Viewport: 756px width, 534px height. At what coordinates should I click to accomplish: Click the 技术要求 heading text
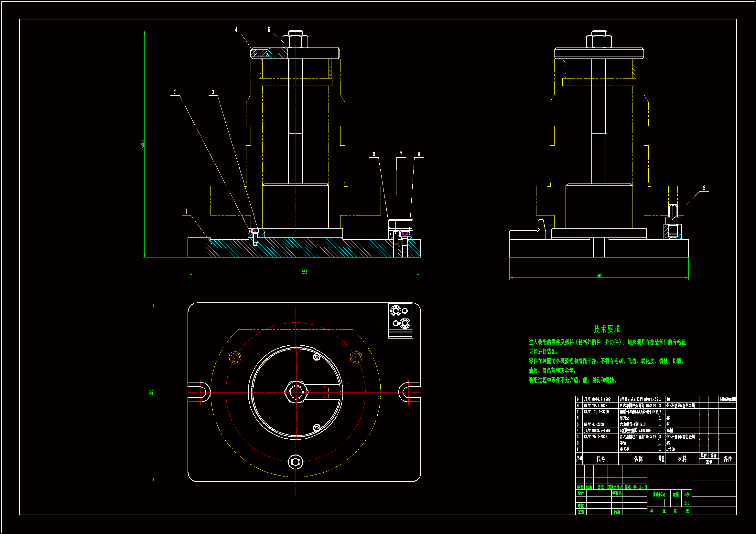pyautogui.click(x=607, y=329)
